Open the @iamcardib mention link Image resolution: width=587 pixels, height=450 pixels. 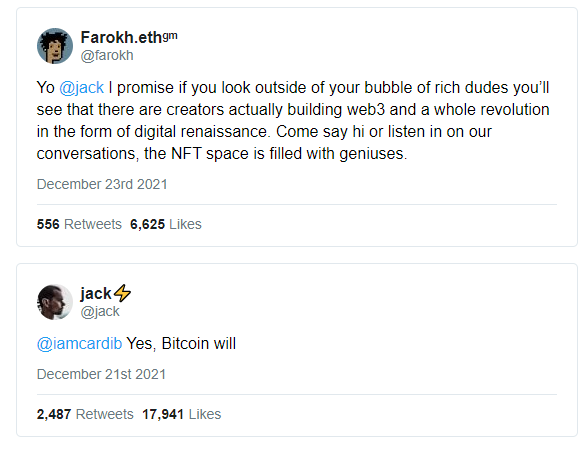[x=79, y=344]
